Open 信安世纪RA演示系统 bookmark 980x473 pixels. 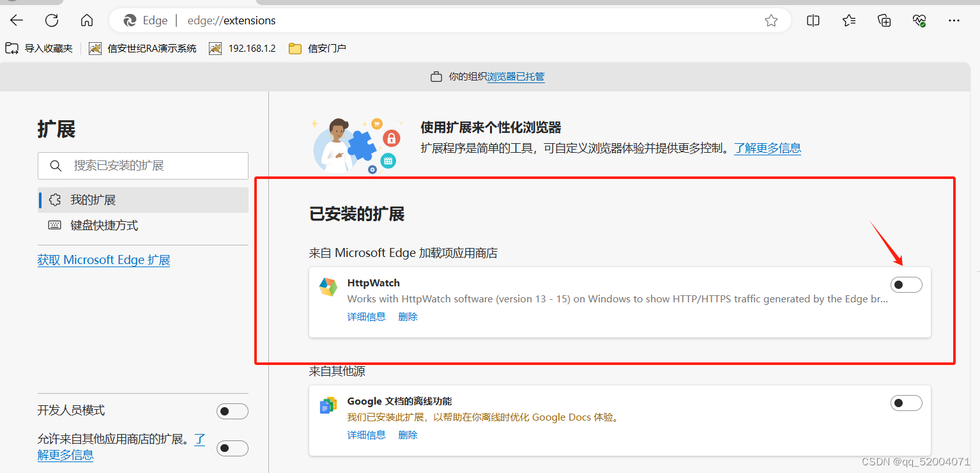click(142, 48)
